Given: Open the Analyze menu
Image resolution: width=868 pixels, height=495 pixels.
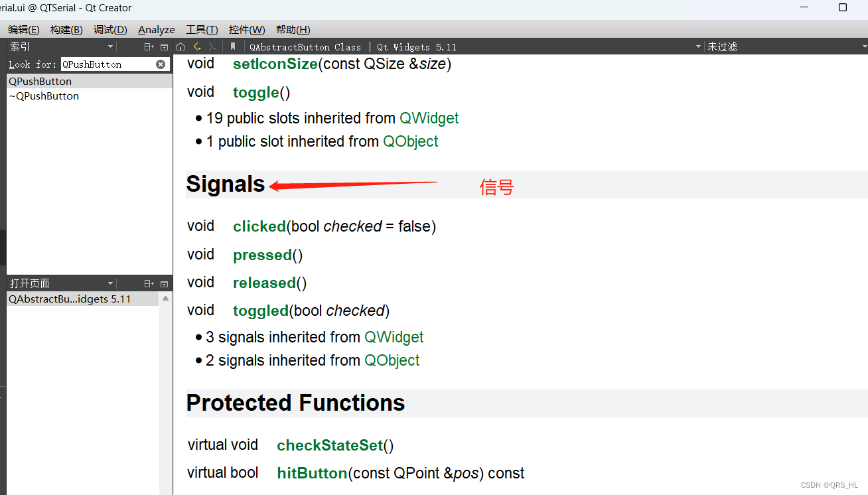Looking at the screenshot, I should point(157,30).
